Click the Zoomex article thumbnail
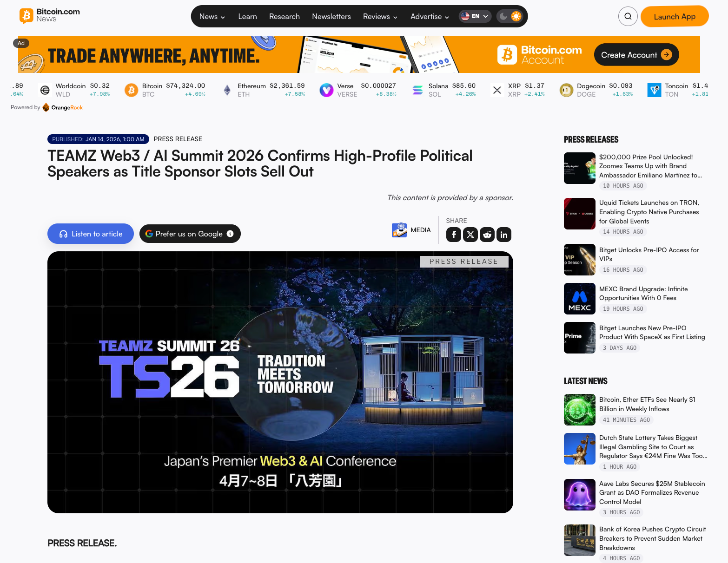This screenshot has width=728, height=563. click(x=580, y=168)
